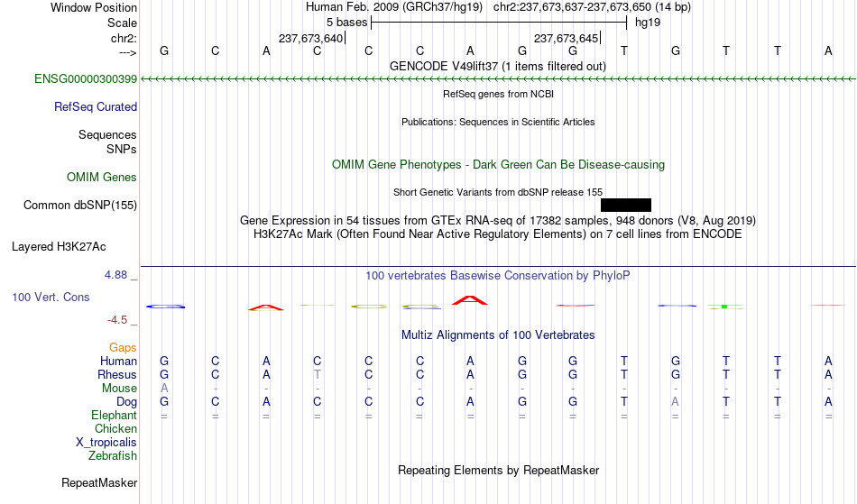The image size is (857, 504).
Task: Click the hg19 label by scale bar
Action: [647, 23]
